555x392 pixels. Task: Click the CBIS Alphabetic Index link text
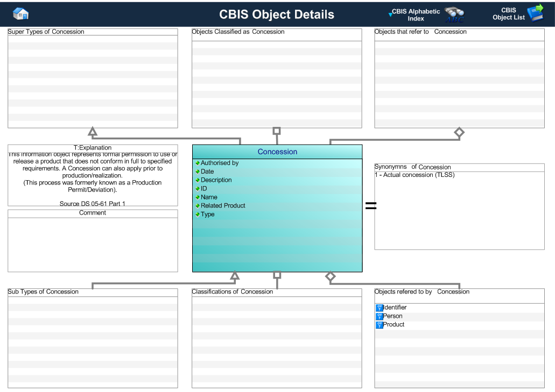pos(416,15)
